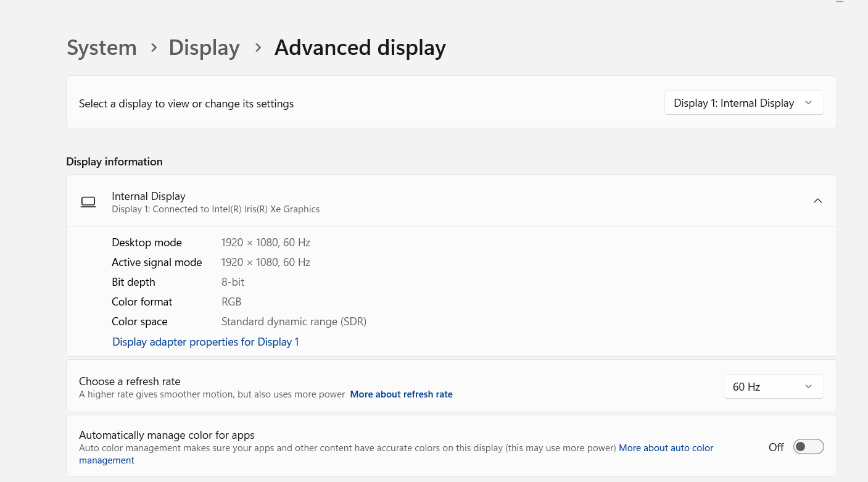The height and width of the screenshot is (482, 868).
Task: Click the laptop display icon beside Internal Display
Action: tap(88, 201)
